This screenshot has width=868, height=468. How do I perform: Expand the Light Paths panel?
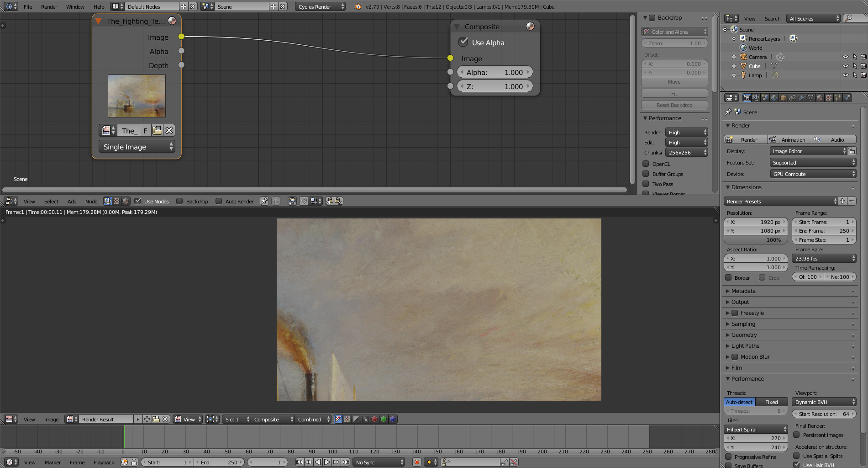[745, 346]
